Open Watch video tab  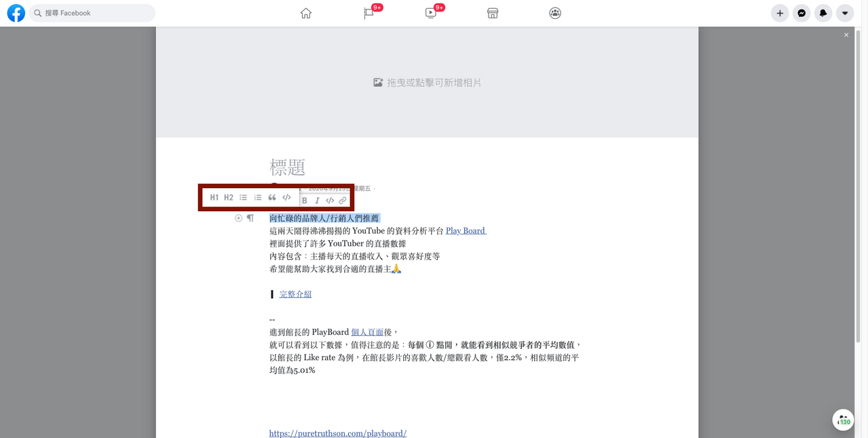[x=431, y=13]
